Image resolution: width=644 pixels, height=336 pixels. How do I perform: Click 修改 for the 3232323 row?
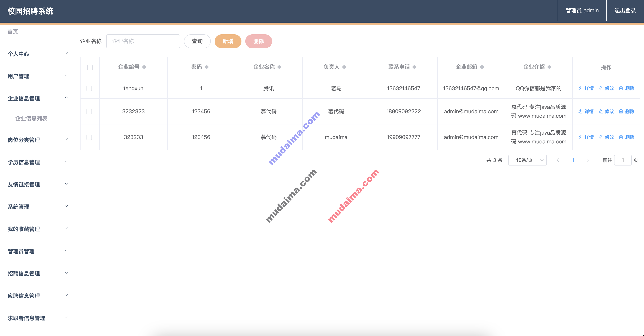[606, 112]
